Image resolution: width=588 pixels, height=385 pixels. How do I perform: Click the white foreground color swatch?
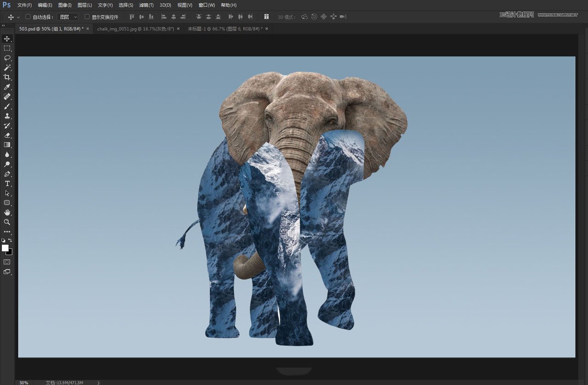point(5,248)
